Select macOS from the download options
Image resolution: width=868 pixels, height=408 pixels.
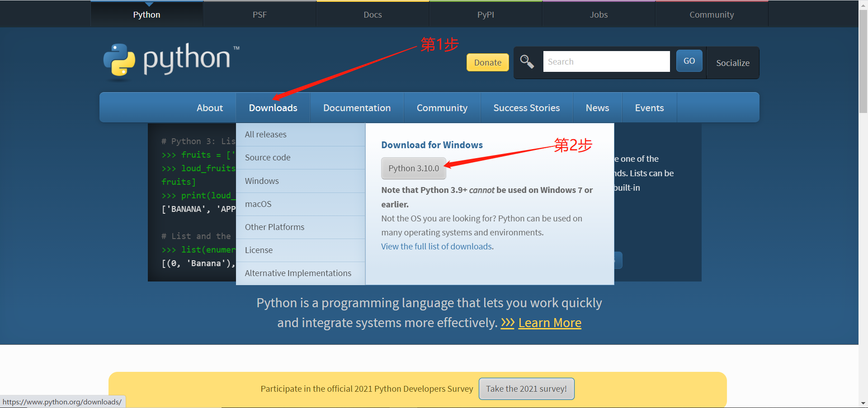click(x=258, y=204)
